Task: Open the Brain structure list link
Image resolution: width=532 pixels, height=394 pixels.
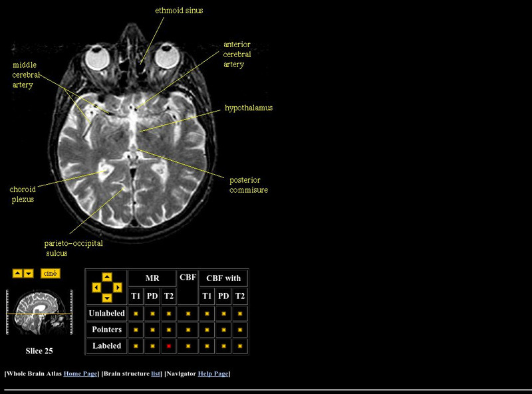Action: point(154,373)
